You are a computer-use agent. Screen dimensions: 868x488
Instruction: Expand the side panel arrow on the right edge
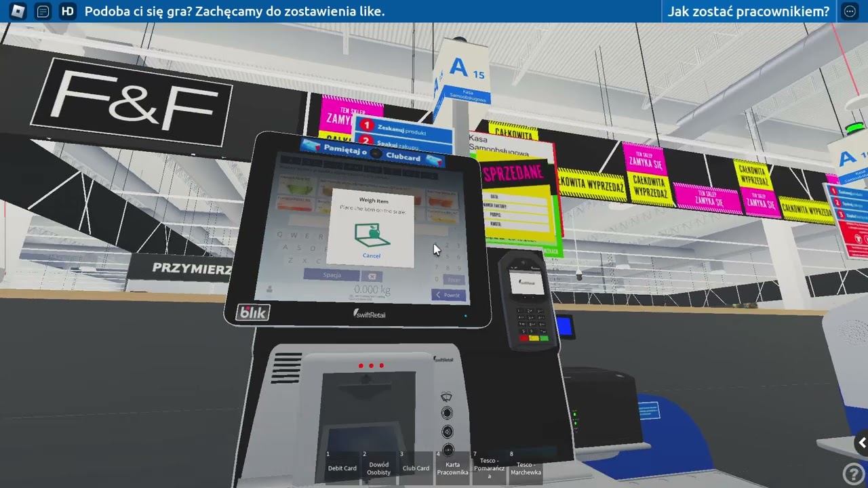pos(862,443)
